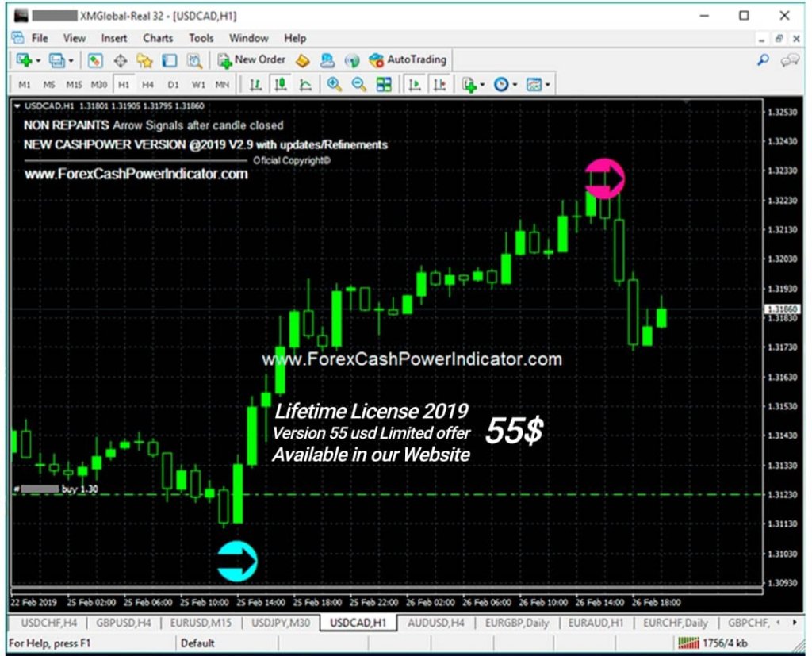812x656 pixels.
Task: Select the candlestick chart type icon
Action: [x=281, y=84]
